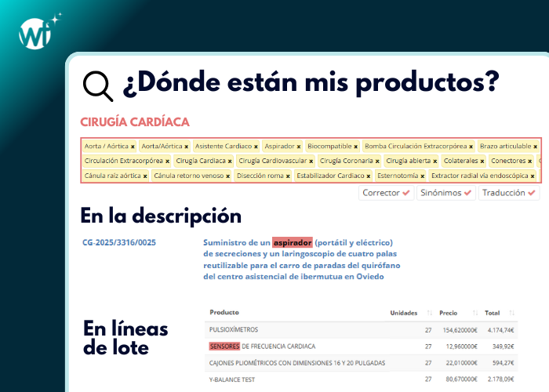Sort the table by Total arrows
Image resolution: width=549 pixels, height=392 pixels.
pyautogui.click(x=510, y=313)
